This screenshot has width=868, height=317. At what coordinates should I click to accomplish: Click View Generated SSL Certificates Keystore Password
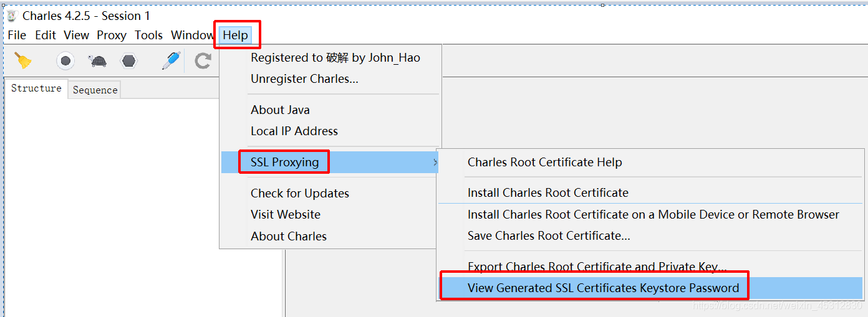pyautogui.click(x=650, y=288)
